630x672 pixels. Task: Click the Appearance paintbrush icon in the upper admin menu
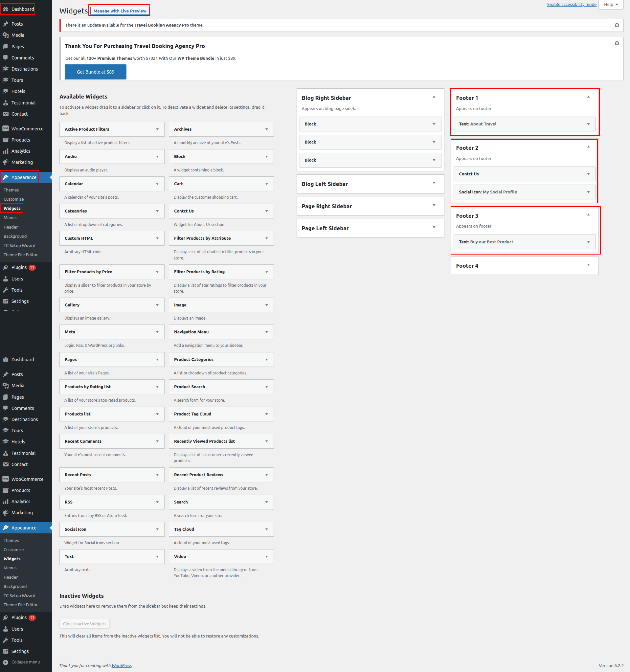[5, 177]
